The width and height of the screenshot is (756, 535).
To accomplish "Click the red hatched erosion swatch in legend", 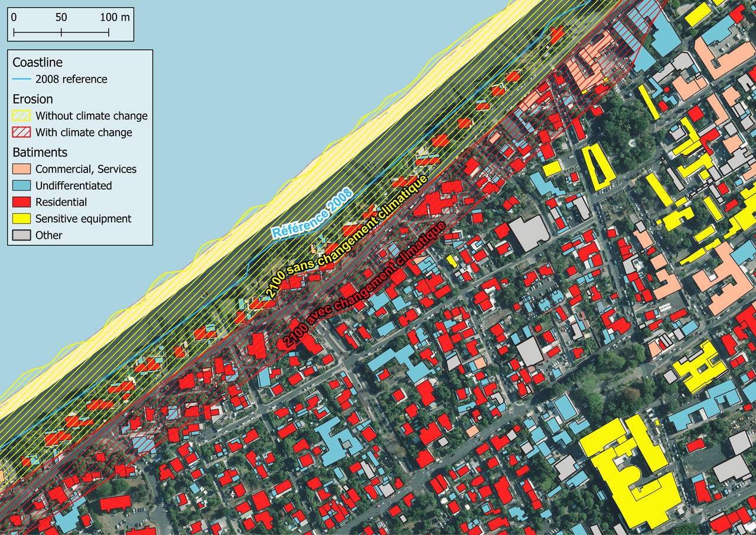I will click(22, 132).
